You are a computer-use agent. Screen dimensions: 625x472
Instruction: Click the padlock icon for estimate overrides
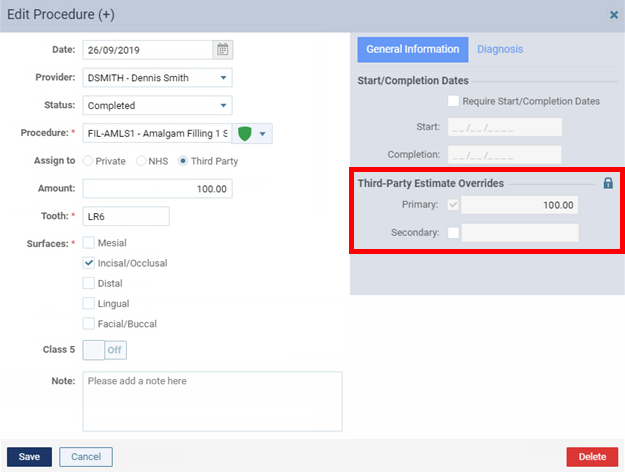608,183
